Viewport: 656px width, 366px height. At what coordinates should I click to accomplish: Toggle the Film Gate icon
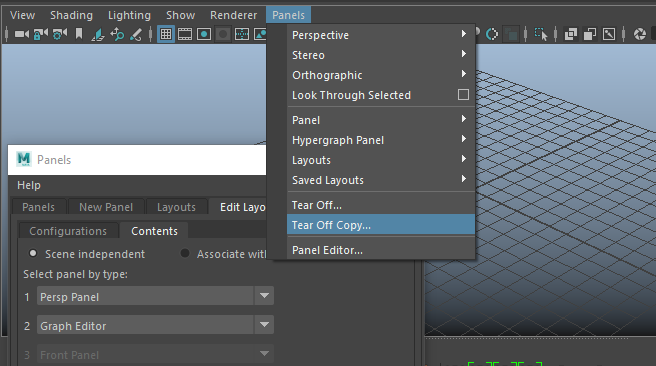click(x=184, y=34)
